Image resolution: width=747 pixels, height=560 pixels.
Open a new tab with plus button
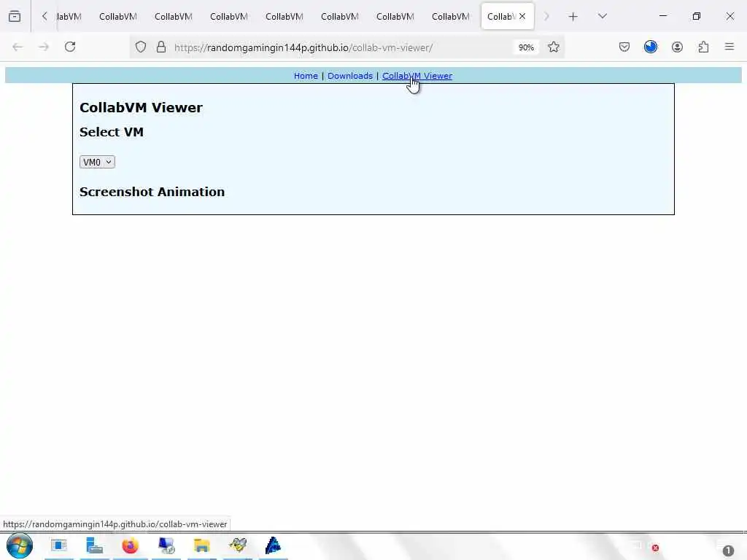tap(573, 17)
